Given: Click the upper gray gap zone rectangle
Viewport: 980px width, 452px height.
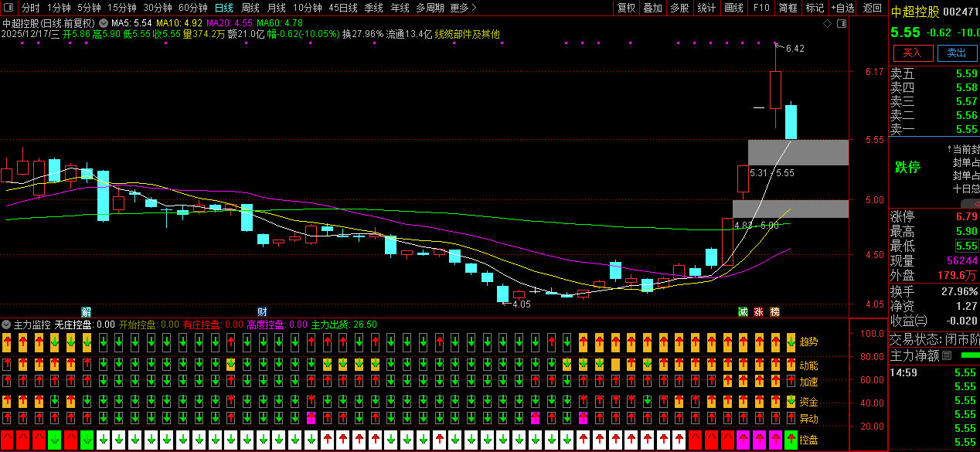Looking at the screenshot, I should pyautogui.click(x=798, y=152).
